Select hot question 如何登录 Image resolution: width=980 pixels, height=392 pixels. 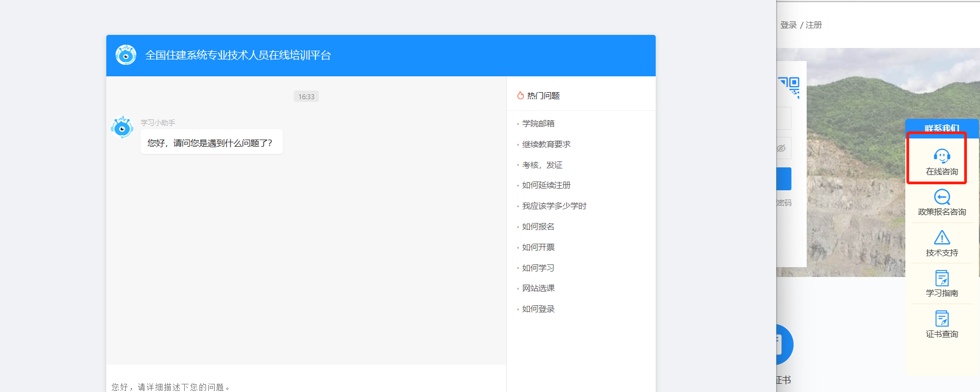(539, 309)
